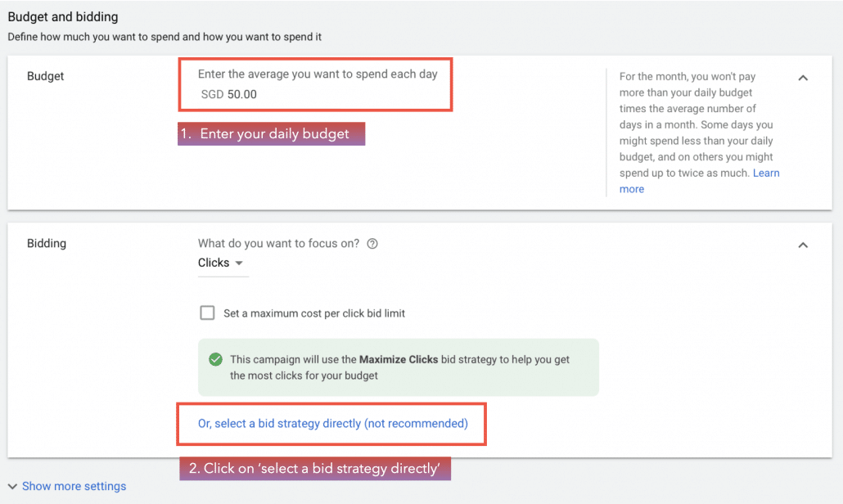Click 'Set a maximum cost per click' label
This screenshot has width=843, height=504.
click(x=314, y=313)
